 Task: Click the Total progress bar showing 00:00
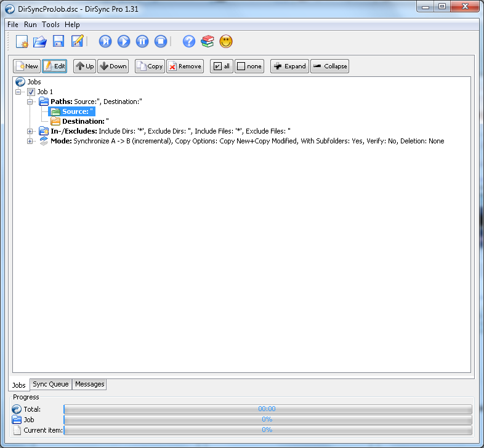coord(268,409)
